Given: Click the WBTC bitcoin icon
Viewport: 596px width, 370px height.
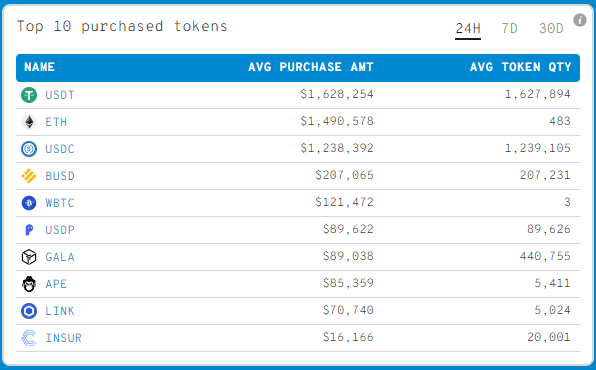Looking at the screenshot, I should [29, 203].
